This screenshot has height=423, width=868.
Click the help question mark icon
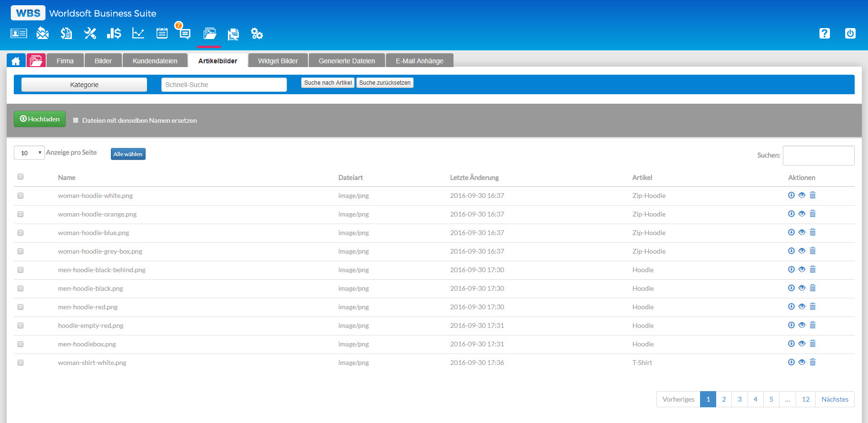(824, 33)
